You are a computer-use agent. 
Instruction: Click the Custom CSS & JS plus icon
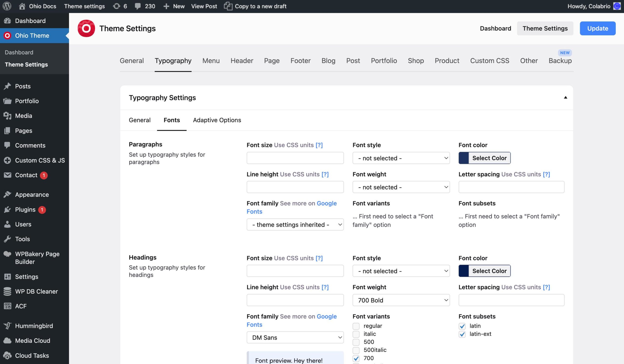(x=7, y=160)
